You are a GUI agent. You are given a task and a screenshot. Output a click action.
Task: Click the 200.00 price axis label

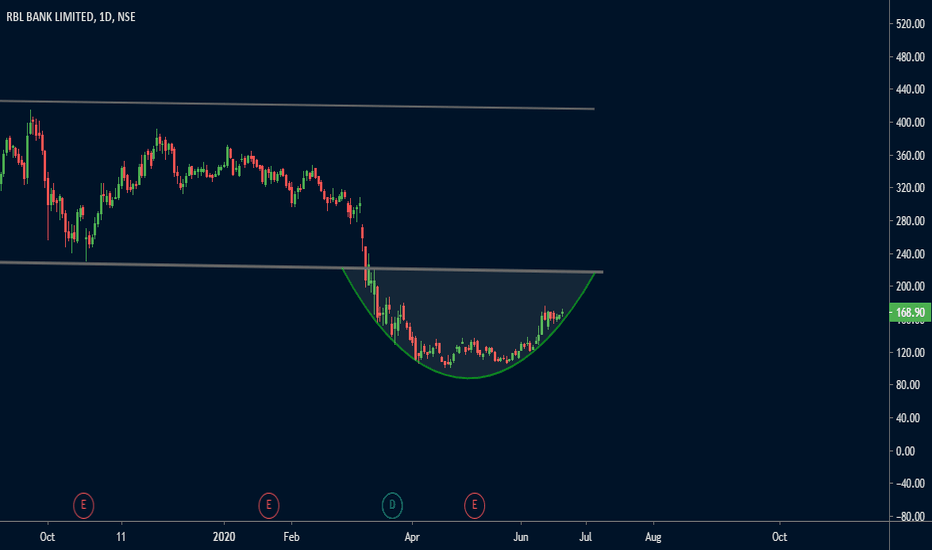click(x=910, y=287)
